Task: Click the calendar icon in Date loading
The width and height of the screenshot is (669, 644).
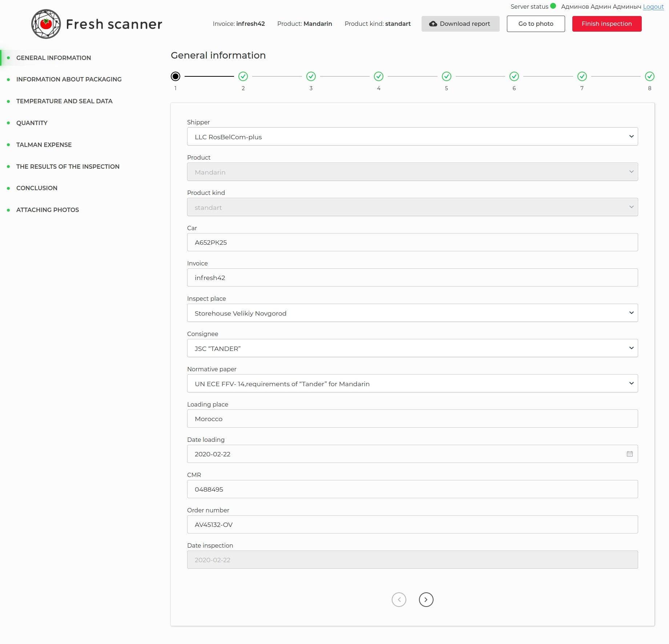Action: pos(629,454)
